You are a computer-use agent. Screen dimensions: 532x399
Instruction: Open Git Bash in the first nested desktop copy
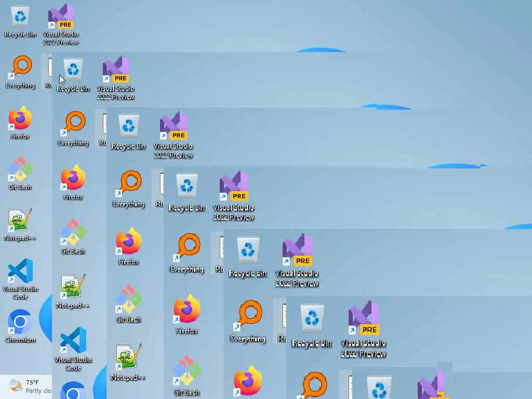73,236
